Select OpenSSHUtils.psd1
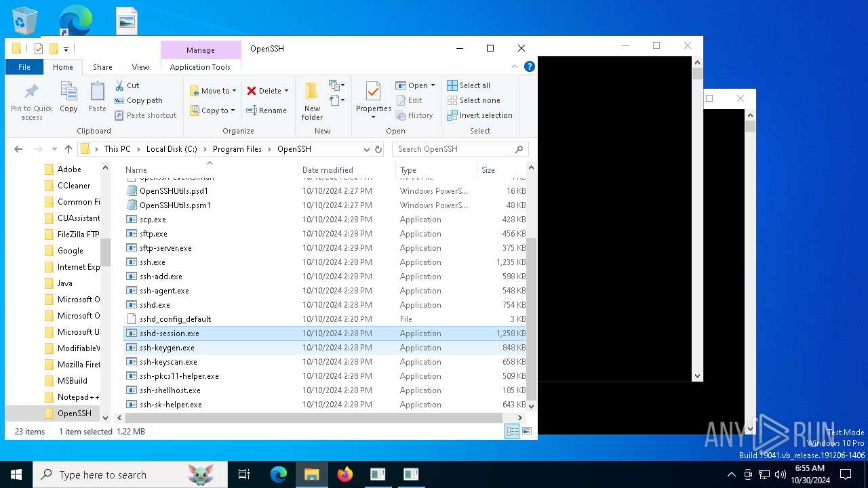868x488 pixels. point(325,191)
